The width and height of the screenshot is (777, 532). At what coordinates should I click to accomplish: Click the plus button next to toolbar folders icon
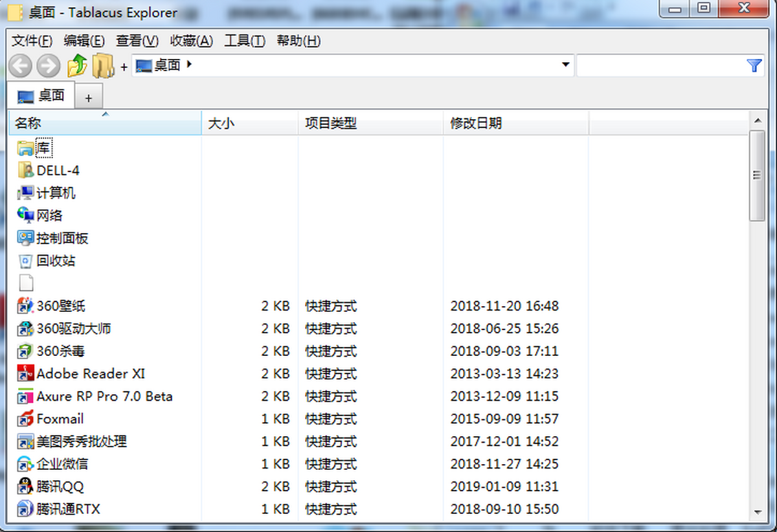124,66
